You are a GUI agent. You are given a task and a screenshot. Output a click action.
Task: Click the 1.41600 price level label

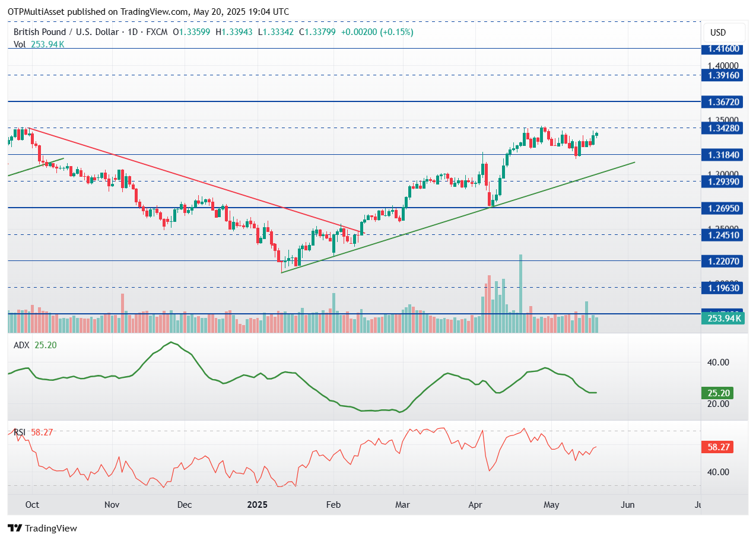pyautogui.click(x=722, y=49)
